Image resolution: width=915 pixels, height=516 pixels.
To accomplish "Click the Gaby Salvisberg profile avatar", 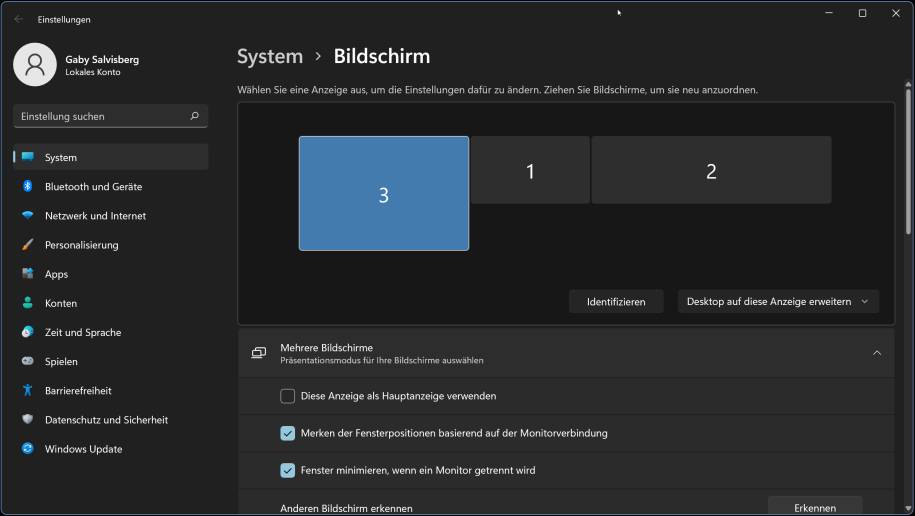I will [35, 64].
